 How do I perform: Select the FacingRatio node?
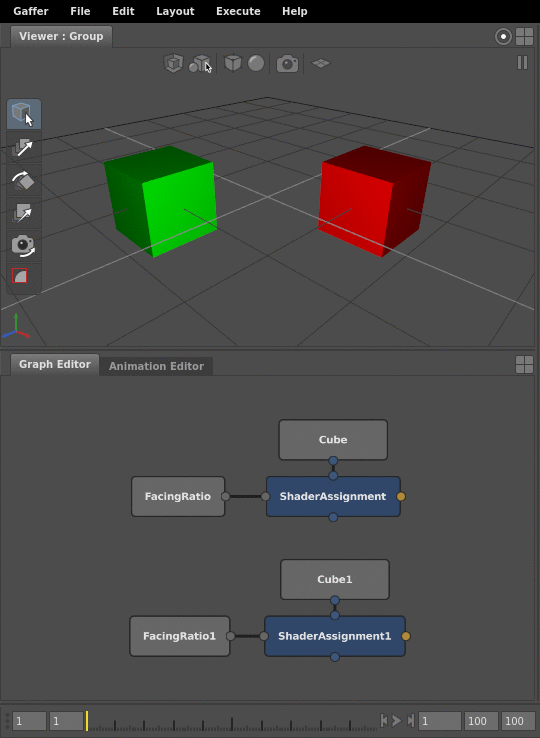click(x=178, y=497)
